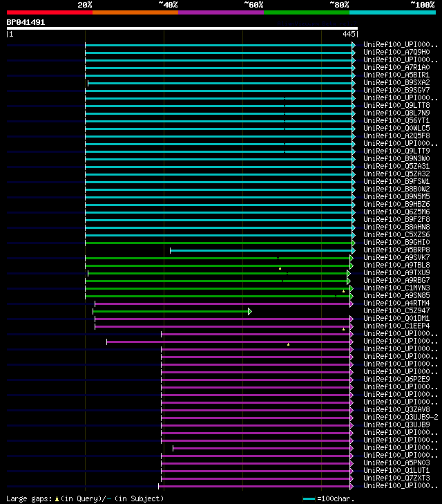The image size is (442, 504).
Task: Open the UniRef100_A7R1A0 hit label
Action: pyautogui.click(x=396, y=67)
